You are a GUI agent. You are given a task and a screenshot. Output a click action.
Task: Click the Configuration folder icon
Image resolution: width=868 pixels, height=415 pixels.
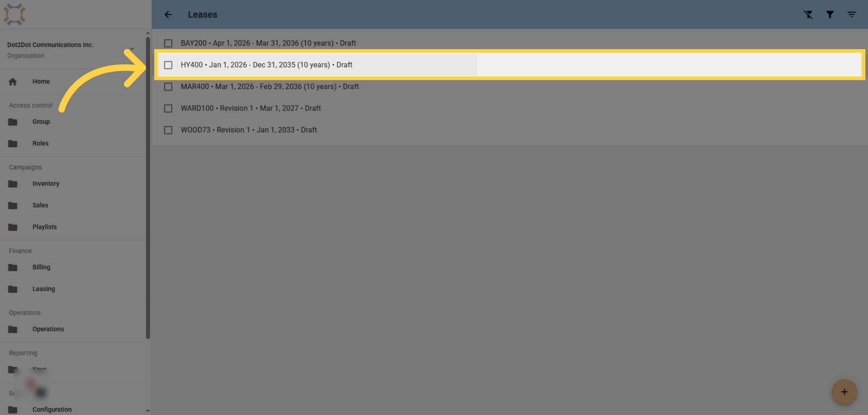point(13,410)
